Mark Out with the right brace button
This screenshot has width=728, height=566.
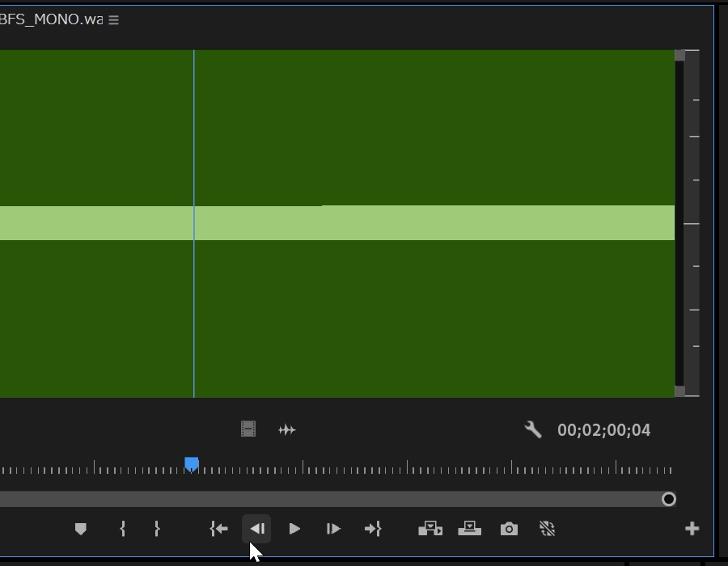tap(157, 529)
